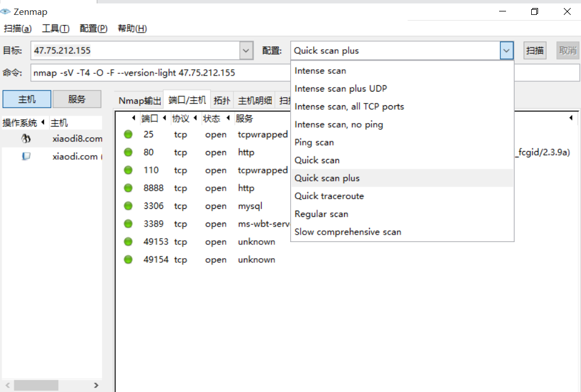Sort by the 端口 column header
Screen dimensions: 581x392
150,118
